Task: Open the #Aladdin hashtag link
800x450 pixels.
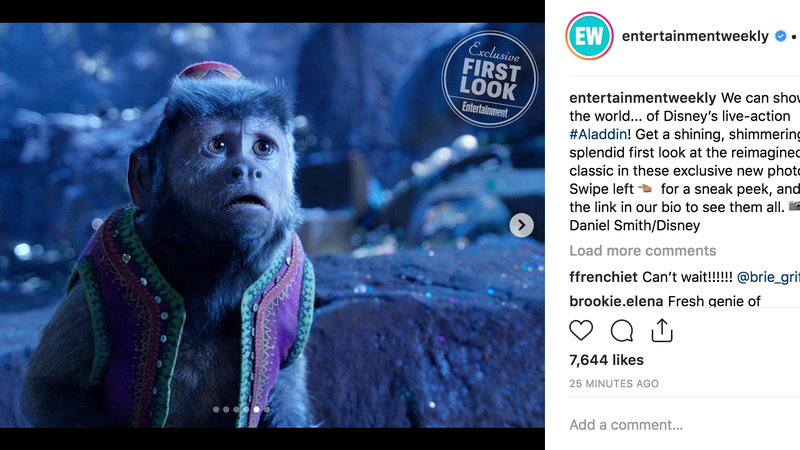Action: tap(598, 134)
